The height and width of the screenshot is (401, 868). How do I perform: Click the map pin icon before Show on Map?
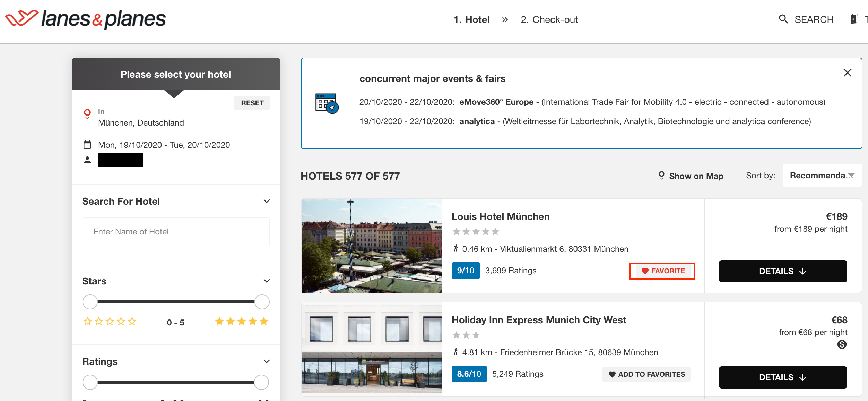661,176
